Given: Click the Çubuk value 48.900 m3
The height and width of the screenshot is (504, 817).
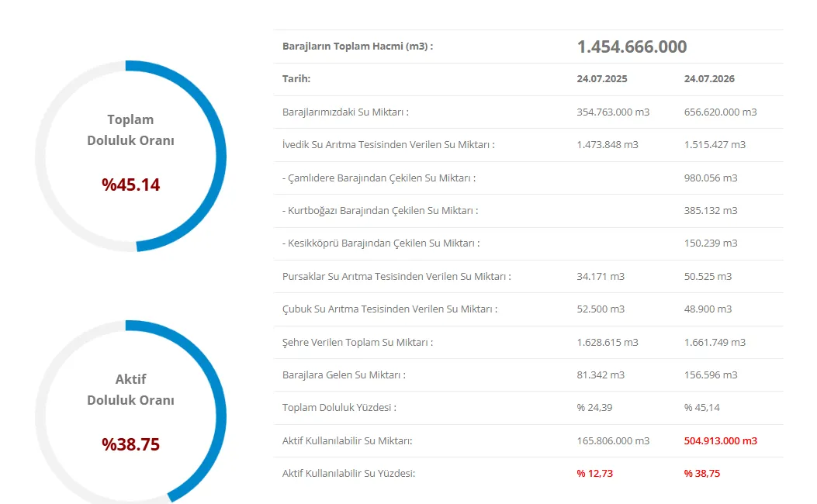Looking at the screenshot, I should coord(708,309).
